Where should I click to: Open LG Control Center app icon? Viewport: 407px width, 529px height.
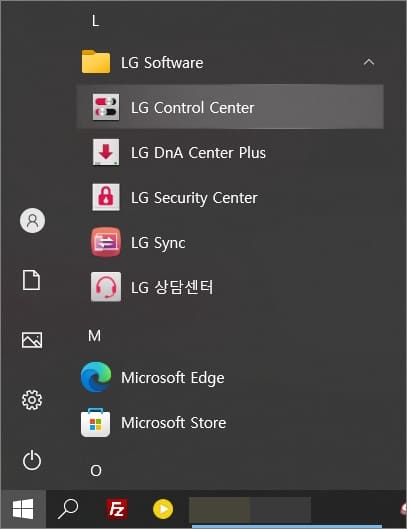pyautogui.click(x=106, y=107)
